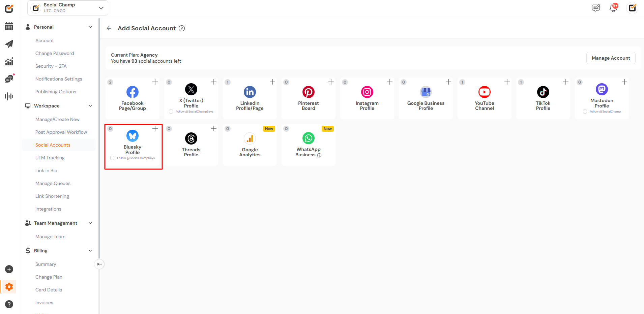Click the back arrow beside Add Social Account
The height and width of the screenshot is (314, 644).
109,28
